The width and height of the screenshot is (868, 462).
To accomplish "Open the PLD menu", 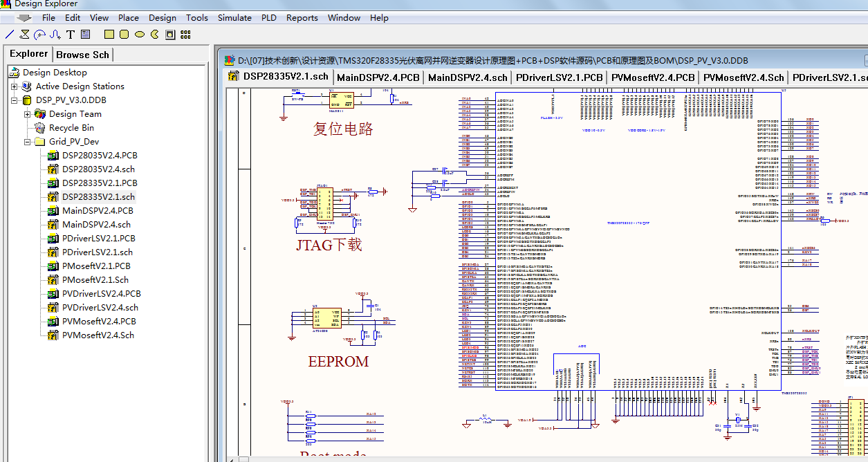I will tap(269, 18).
